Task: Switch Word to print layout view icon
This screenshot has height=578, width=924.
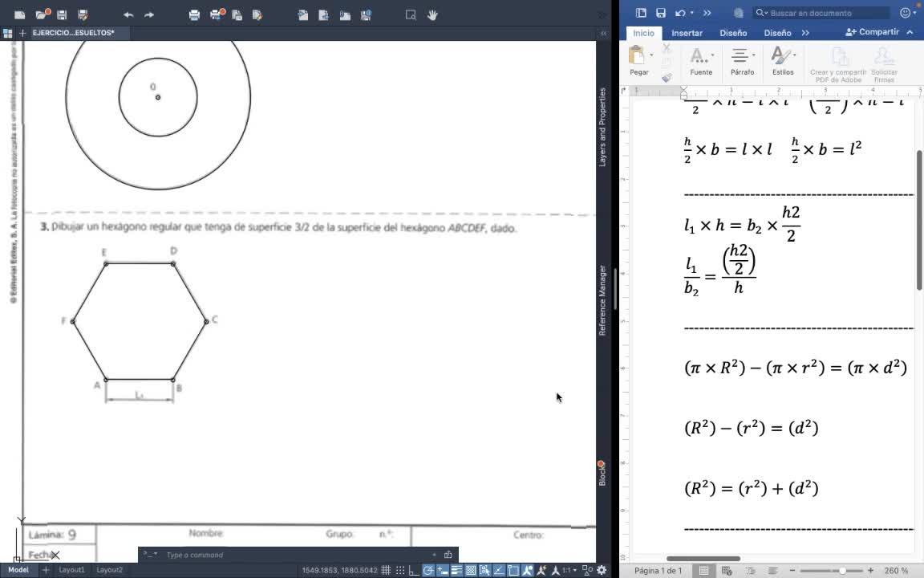Action: [x=703, y=570]
